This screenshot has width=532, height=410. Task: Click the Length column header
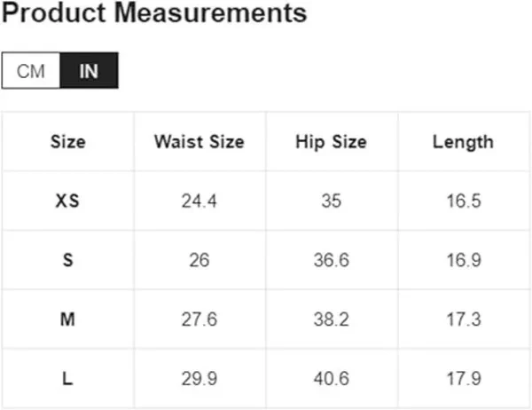(463, 142)
